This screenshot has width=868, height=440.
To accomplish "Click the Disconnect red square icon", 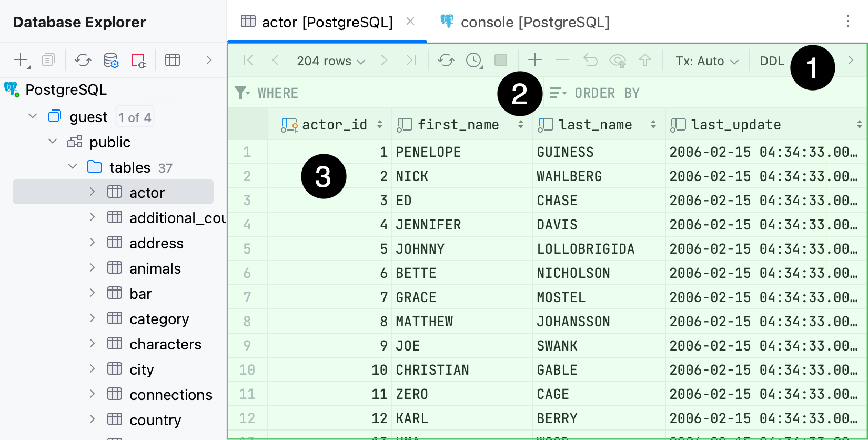I will [138, 61].
